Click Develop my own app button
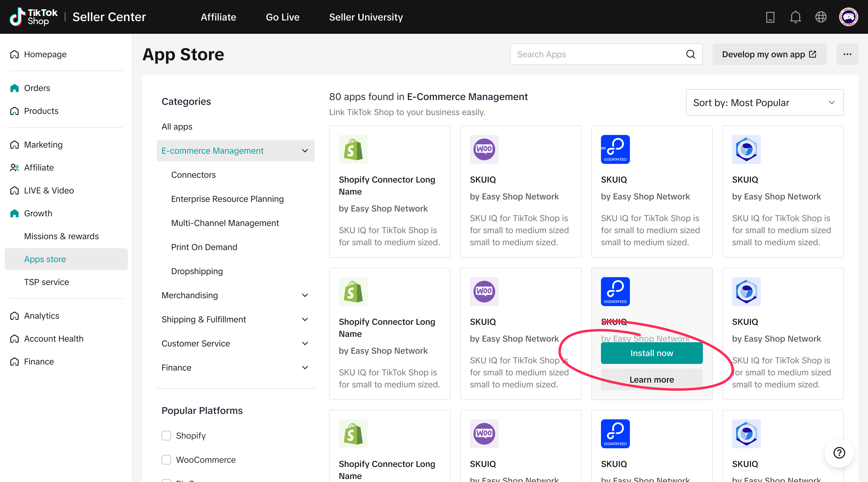The image size is (868, 482). click(769, 54)
